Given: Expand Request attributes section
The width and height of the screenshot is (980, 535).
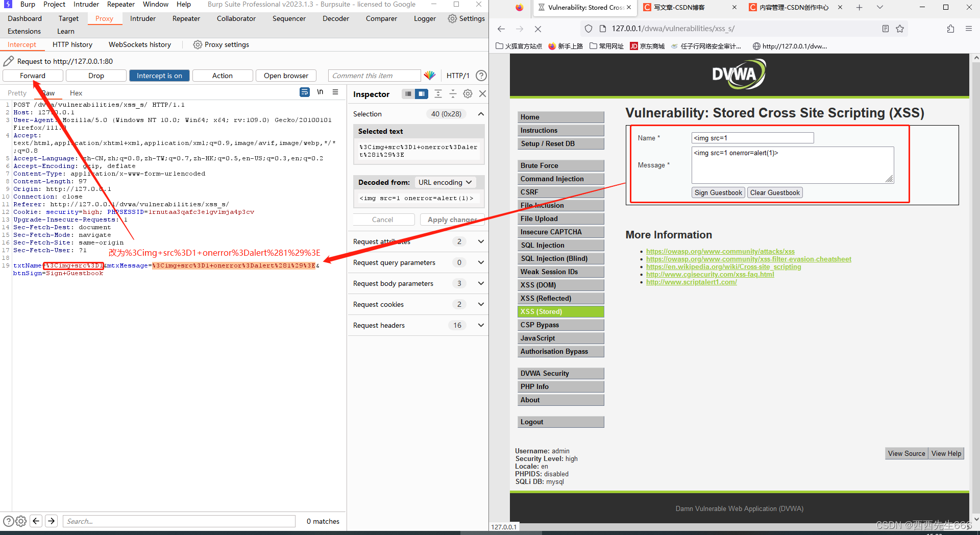Looking at the screenshot, I should [481, 241].
